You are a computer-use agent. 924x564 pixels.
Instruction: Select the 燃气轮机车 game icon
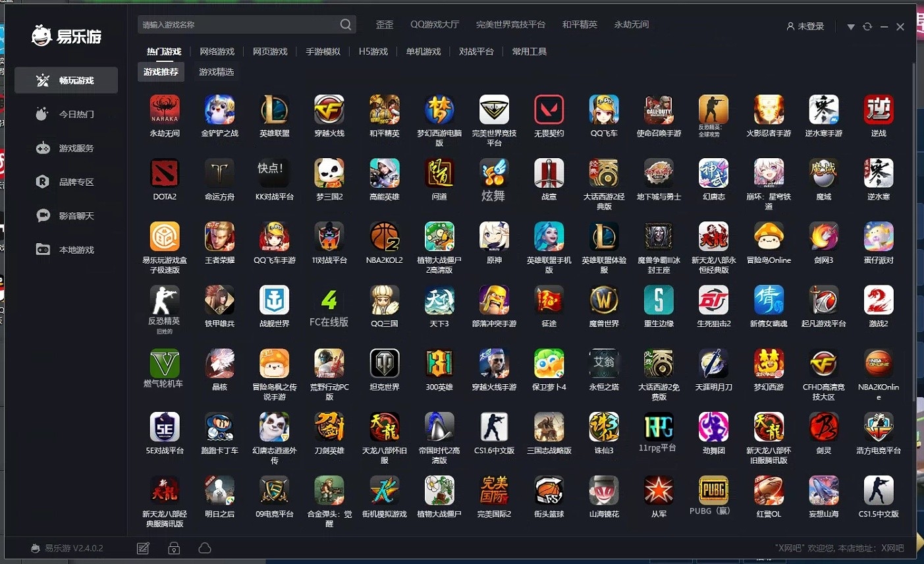click(165, 364)
